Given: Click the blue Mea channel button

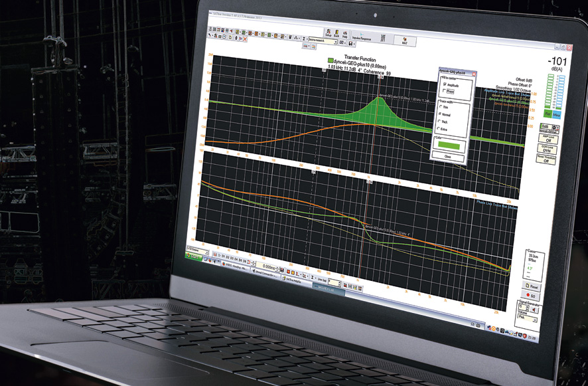Looking at the screenshot, I should tap(557, 115).
